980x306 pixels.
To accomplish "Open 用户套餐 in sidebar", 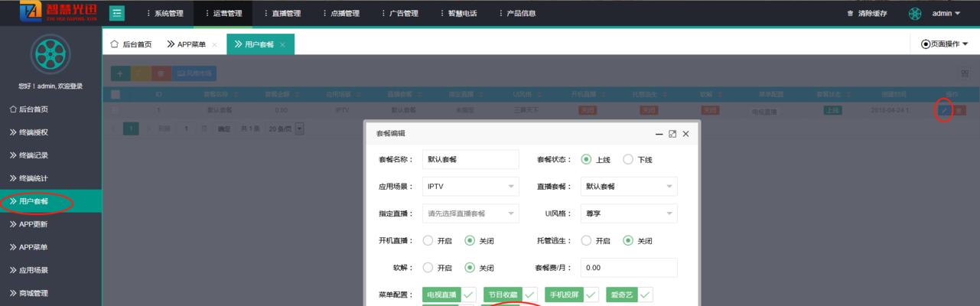I will [x=50, y=201].
